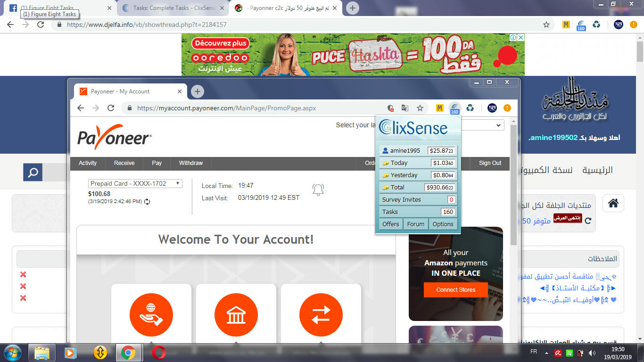Reload the djelfa.info forum page

[41, 25]
